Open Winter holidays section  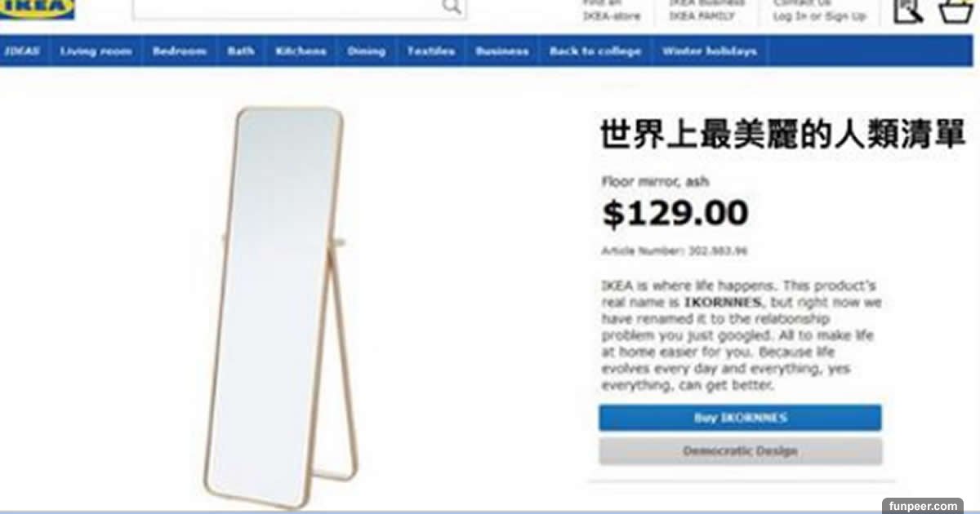click(x=709, y=51)
